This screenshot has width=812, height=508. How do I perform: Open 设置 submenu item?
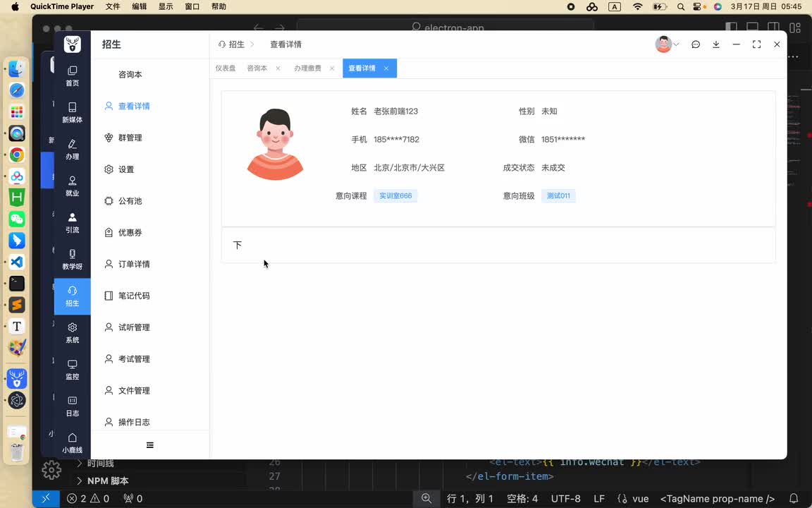click(x=126, y=169)
